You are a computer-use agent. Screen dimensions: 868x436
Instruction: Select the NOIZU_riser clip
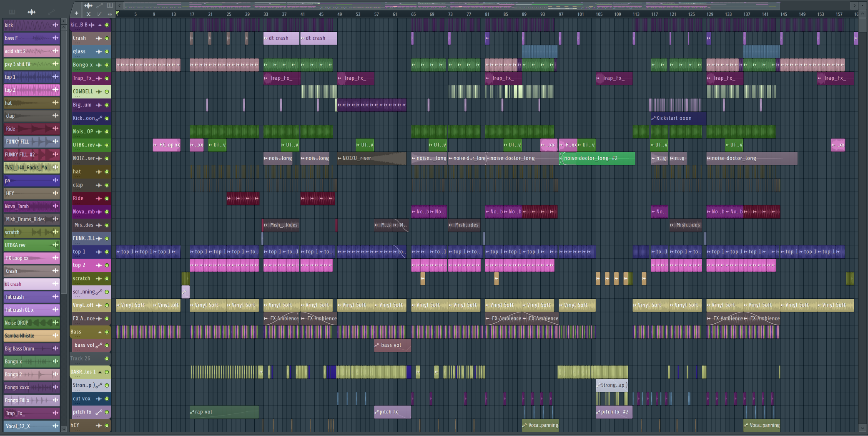pos(371,158)
